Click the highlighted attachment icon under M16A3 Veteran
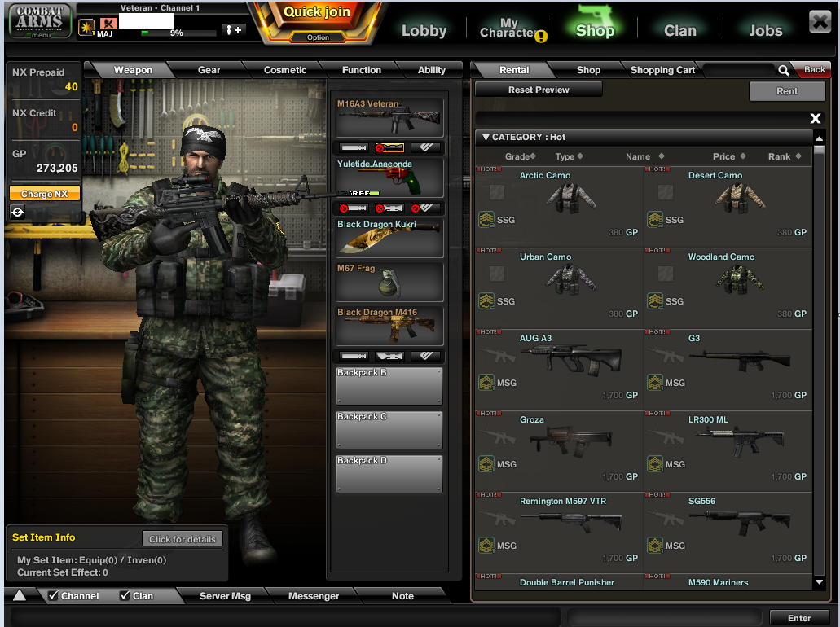This screenshot has width=840, height=627. [x=389, y=147]
